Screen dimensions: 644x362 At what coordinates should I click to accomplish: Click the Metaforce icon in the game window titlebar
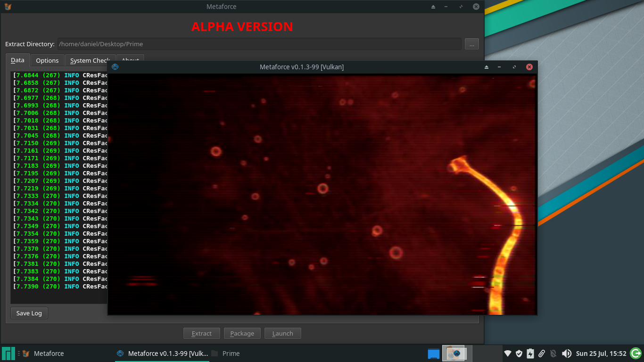click(115, 67)
